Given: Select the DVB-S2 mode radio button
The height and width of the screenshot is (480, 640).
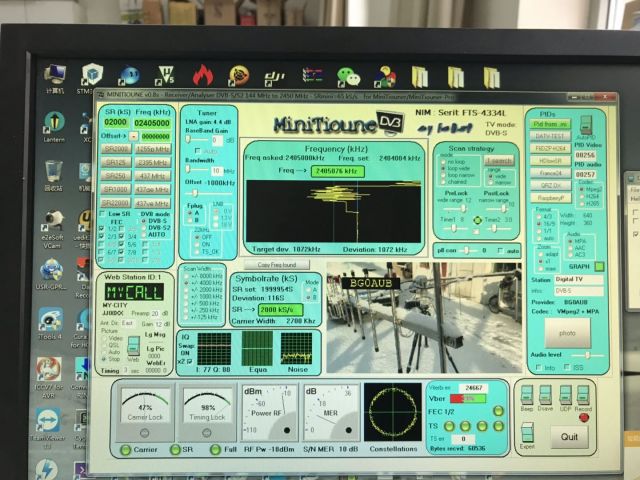Looking at the screenshot, I should click(144, 228).
